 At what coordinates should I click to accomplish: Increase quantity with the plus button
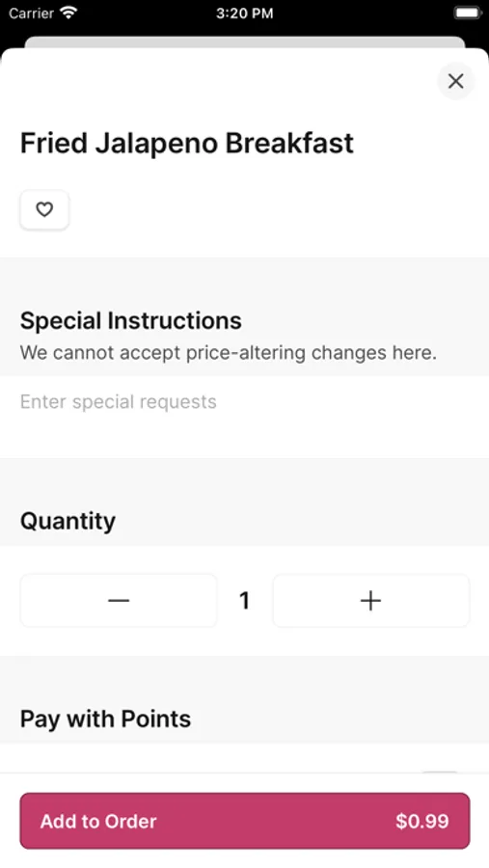pos(371,601)
